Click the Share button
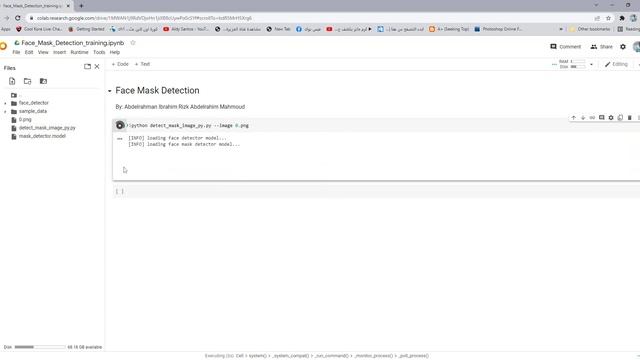This screenshot has height=360, width=640. click(601, 47)
